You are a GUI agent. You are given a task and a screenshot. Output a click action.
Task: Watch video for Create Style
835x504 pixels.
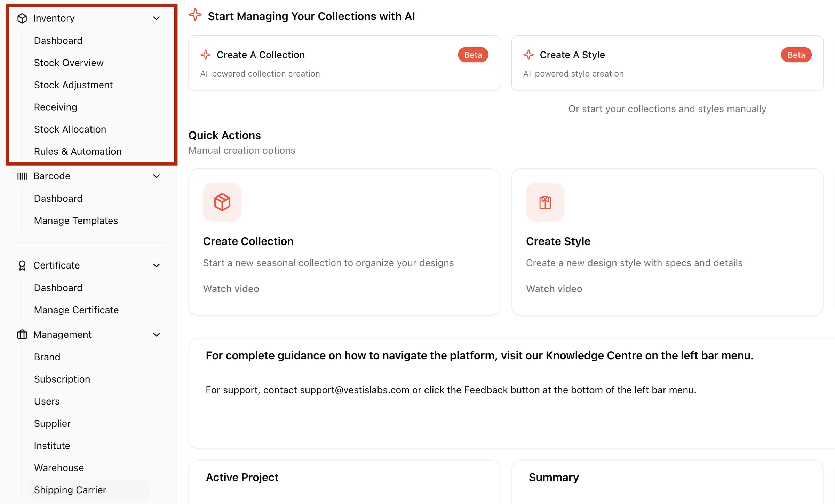point(554,289)
